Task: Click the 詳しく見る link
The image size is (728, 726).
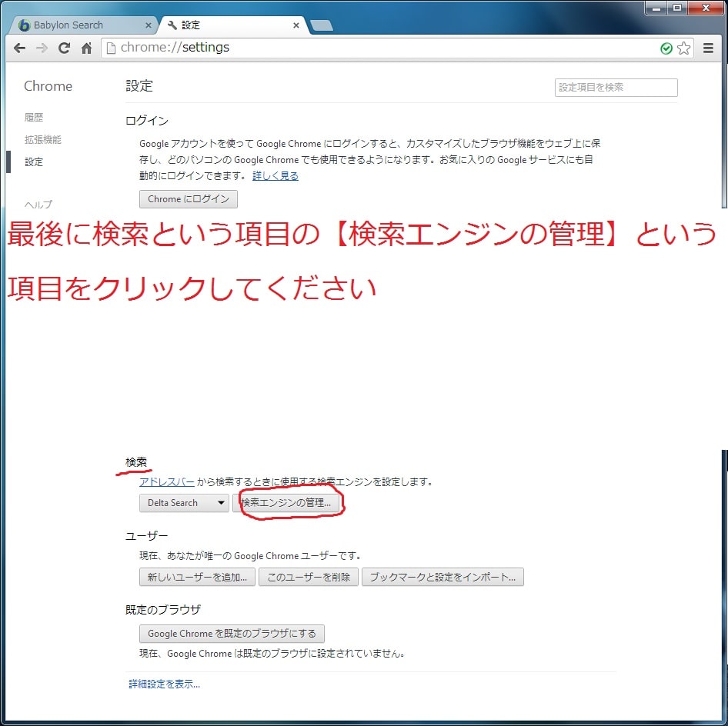Action: (276, 176)
